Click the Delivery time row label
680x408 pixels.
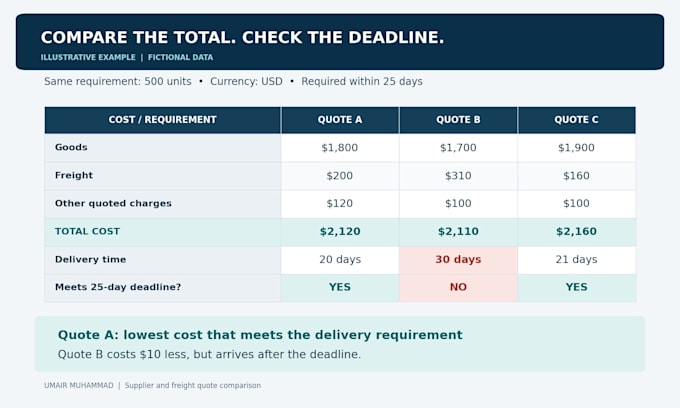coord(91,259)
